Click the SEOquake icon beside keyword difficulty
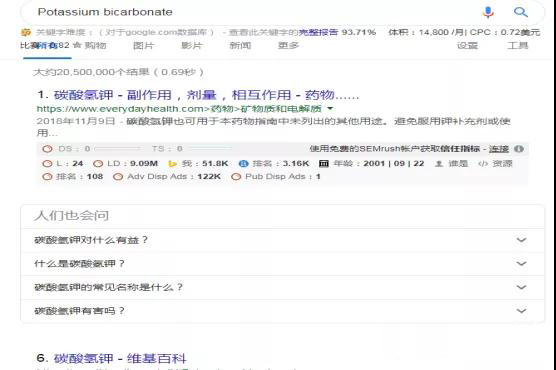 coord(26,33)
